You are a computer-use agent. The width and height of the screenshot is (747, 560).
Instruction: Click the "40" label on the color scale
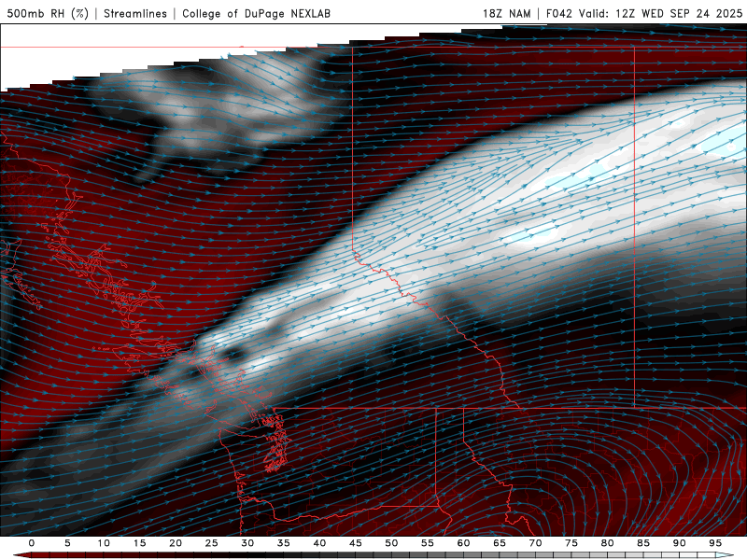tap(319, 543)
